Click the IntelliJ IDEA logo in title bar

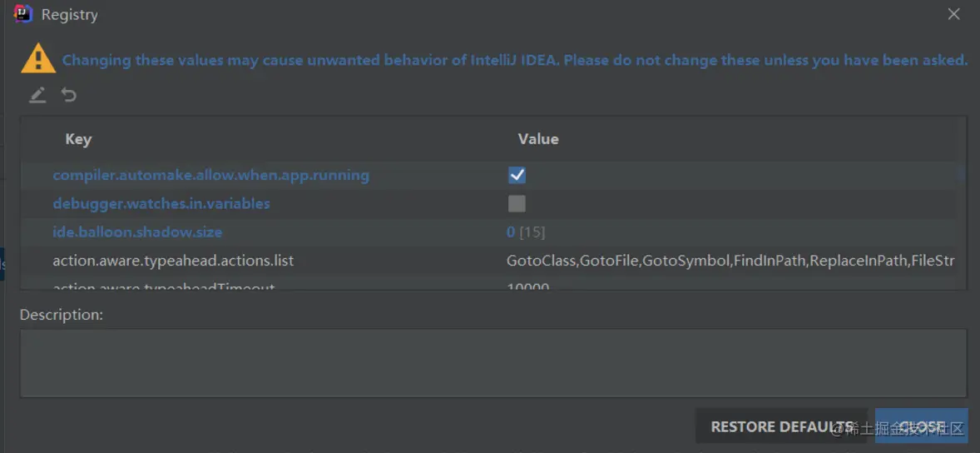click(24, 14)
